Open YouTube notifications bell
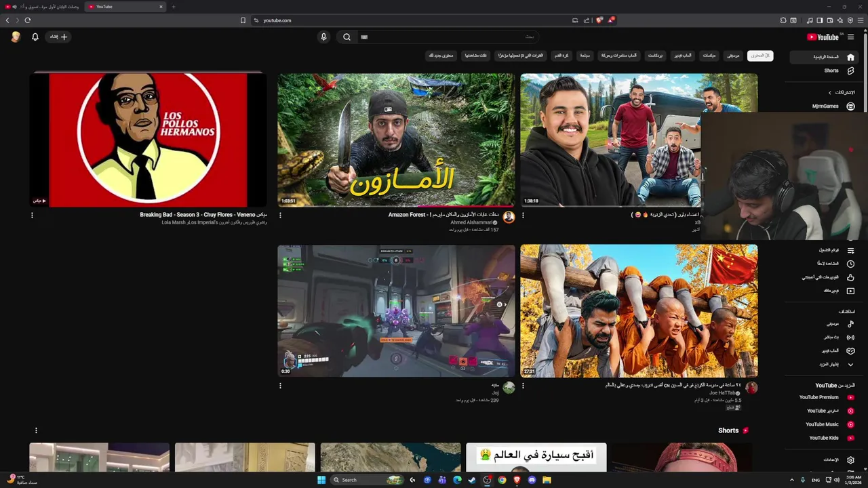This screenshot has height=488, width=868. (35, 37)
